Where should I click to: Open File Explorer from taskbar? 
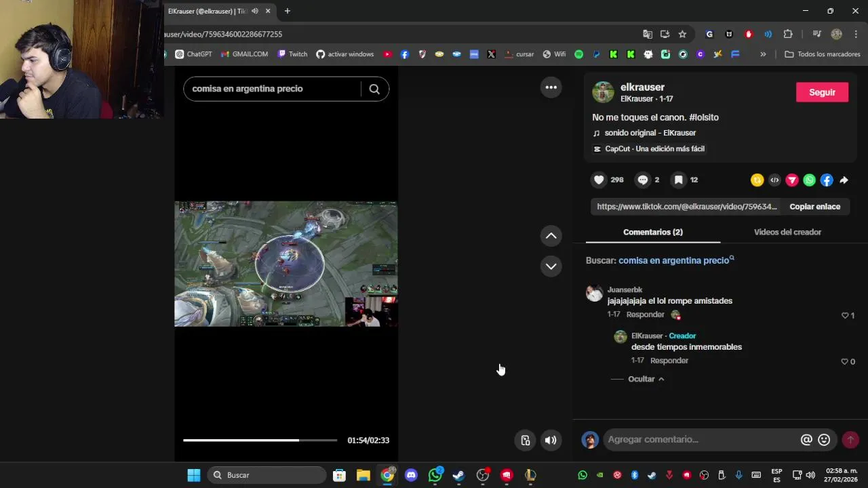tap(363, 475)
